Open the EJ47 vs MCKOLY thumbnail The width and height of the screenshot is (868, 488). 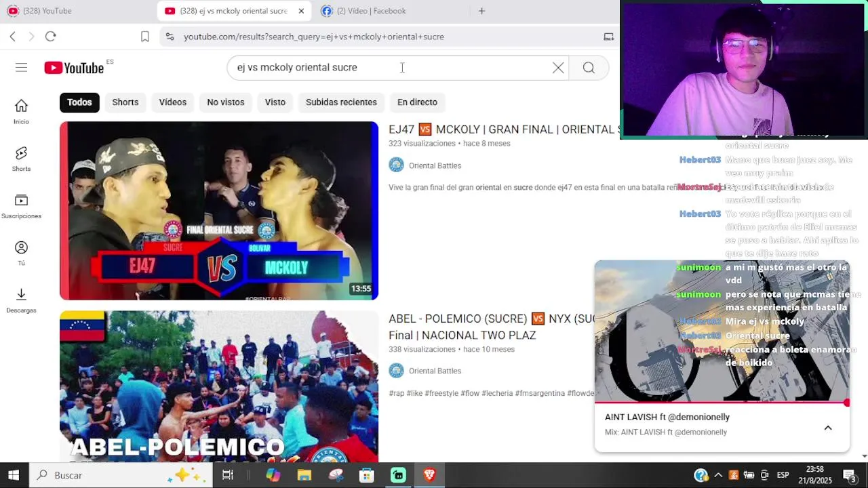pyautogui.click(x=219, y=211)
